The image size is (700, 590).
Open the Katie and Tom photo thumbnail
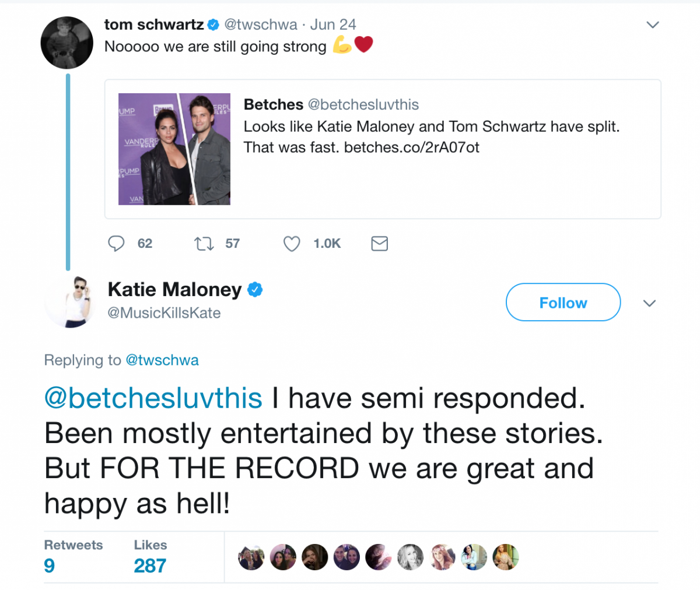[174, 149]
